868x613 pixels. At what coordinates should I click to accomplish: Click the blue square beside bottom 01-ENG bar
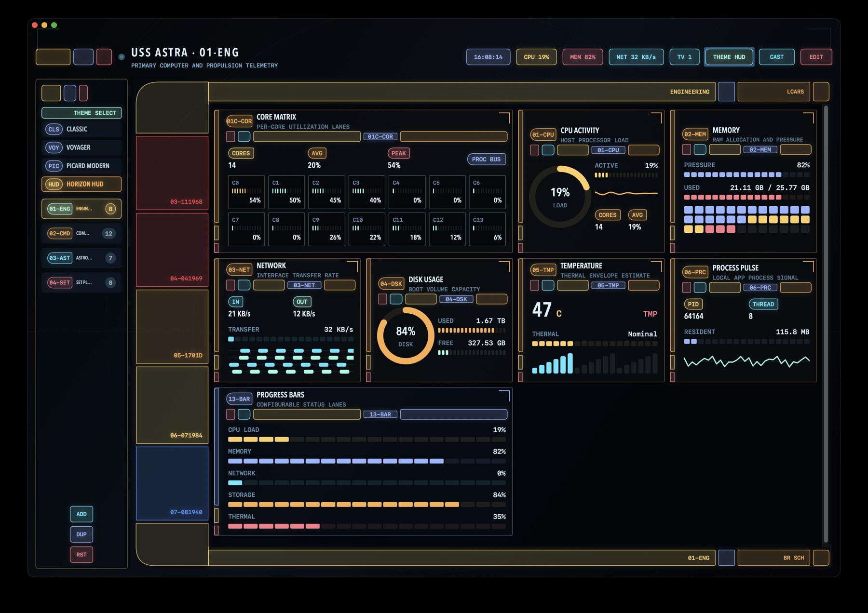click(726, 558)
